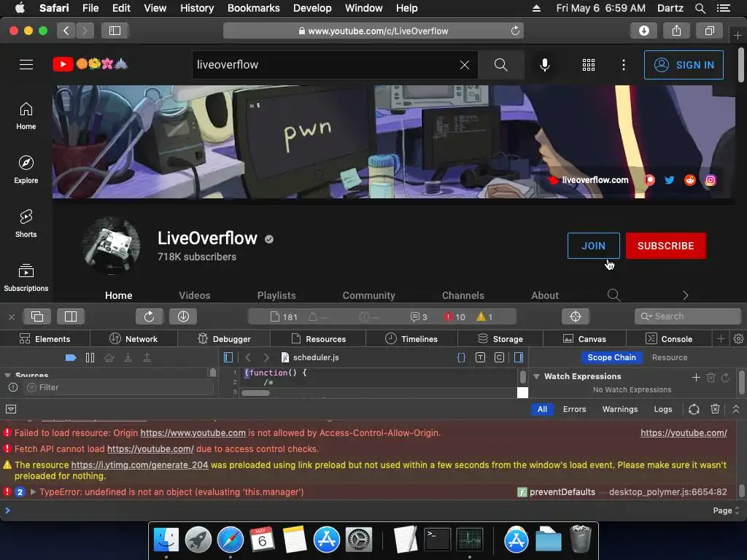747x560 pixels.
Task: Click the SIGN IN button
Action: pyautogui.click(x=684, y=65)
